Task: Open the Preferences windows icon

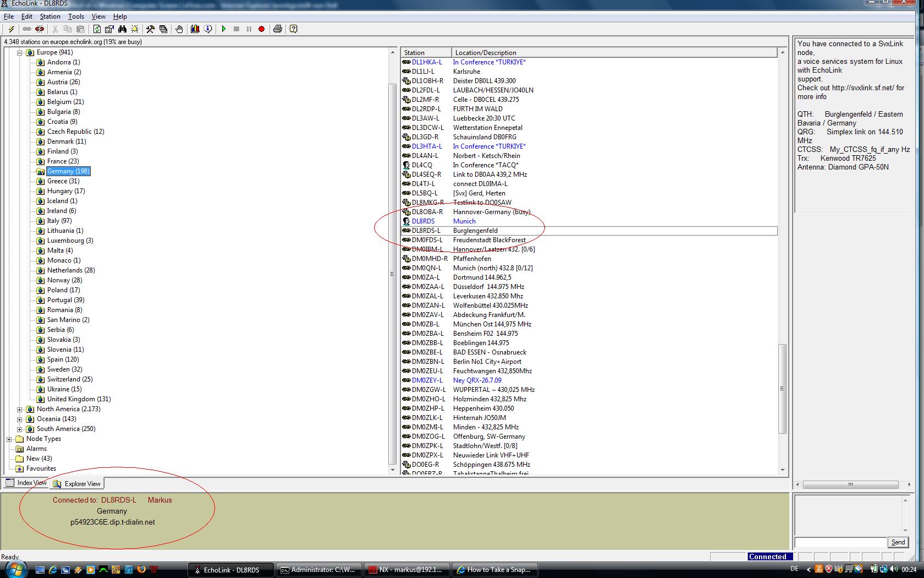Action: (163, 29)
